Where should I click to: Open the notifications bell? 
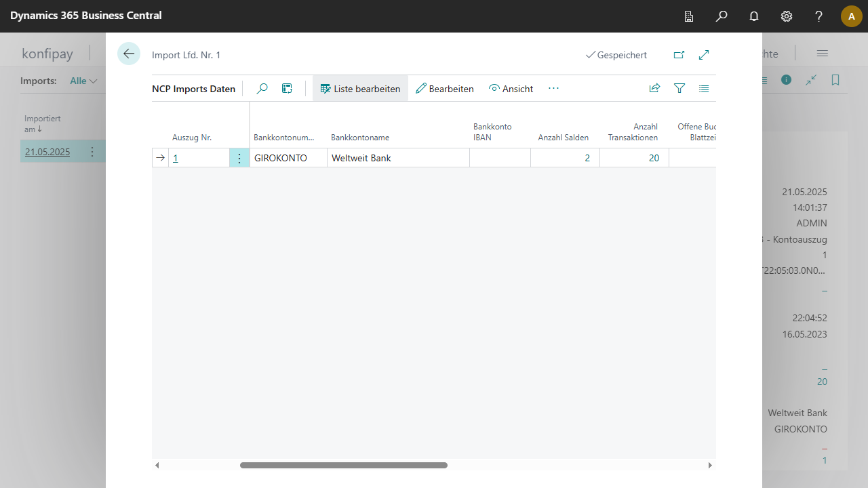(754, 16)
